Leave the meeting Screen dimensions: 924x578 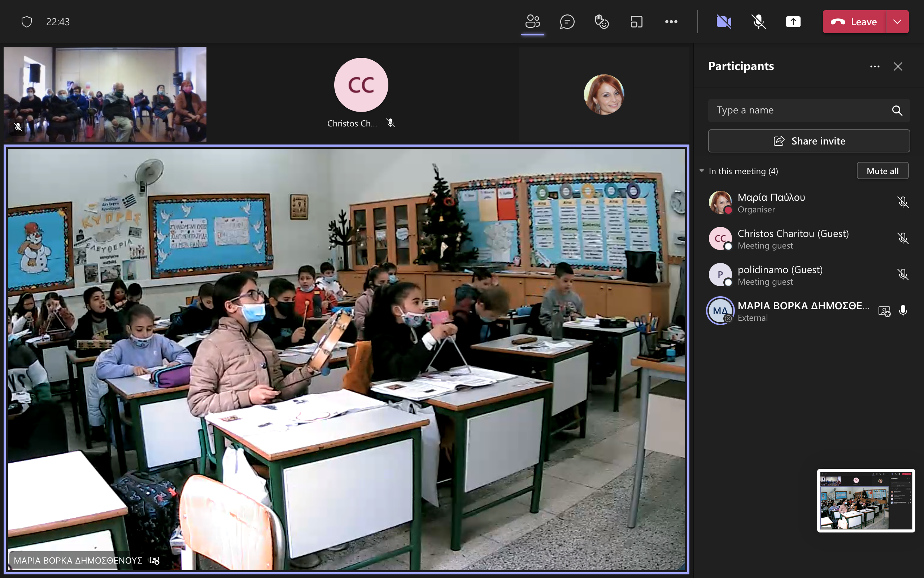[x=854, y=22]
